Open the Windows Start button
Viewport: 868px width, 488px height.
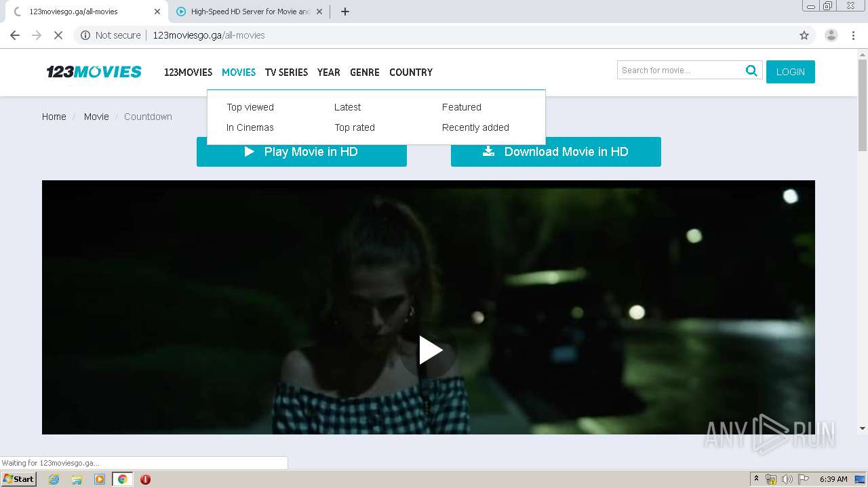pyautogui.click(x=19, y=479)
